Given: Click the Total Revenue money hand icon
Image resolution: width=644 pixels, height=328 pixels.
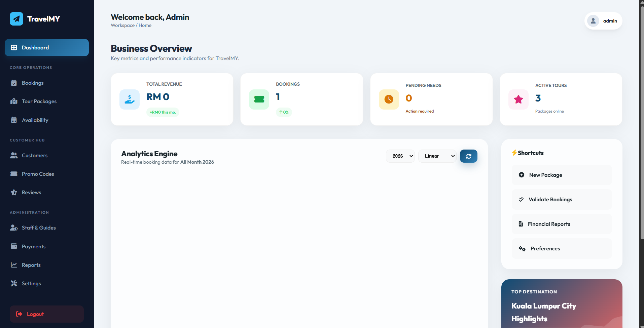Looking at the screenshot, I should 130,99.
